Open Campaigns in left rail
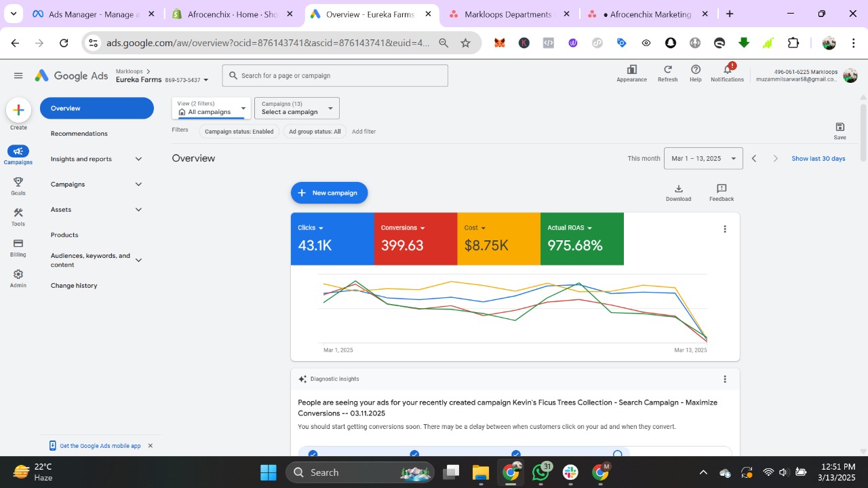868x488 pixels. (x=18, y=155)
